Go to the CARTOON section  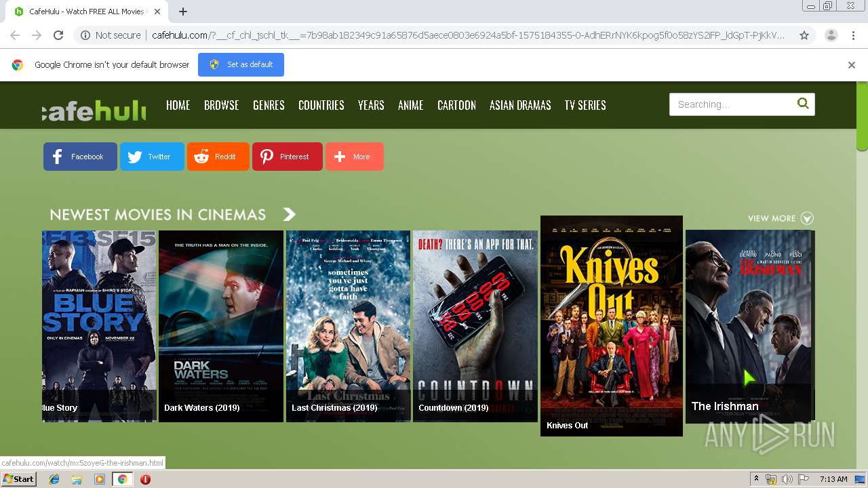(x=456, y=105)
